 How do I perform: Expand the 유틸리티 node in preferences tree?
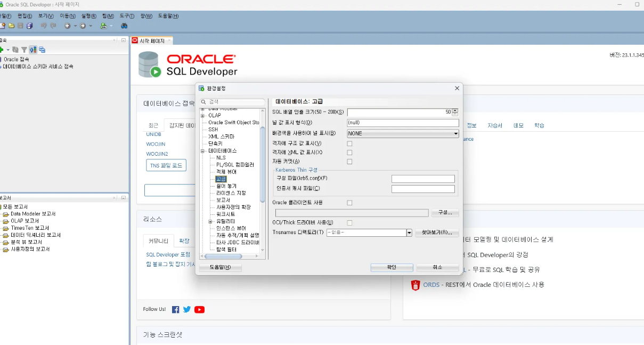pyautogui.click(x=210, y=221)
